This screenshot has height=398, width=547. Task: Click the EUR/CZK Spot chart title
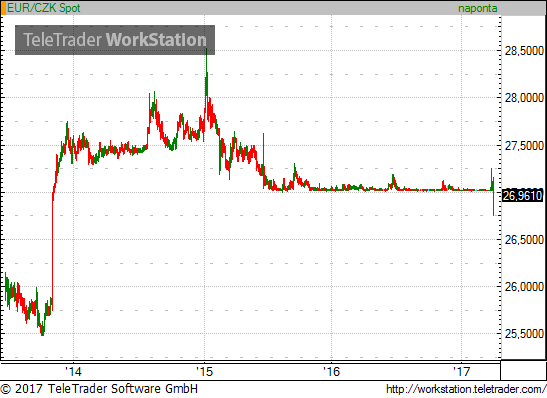coord(44,8)
